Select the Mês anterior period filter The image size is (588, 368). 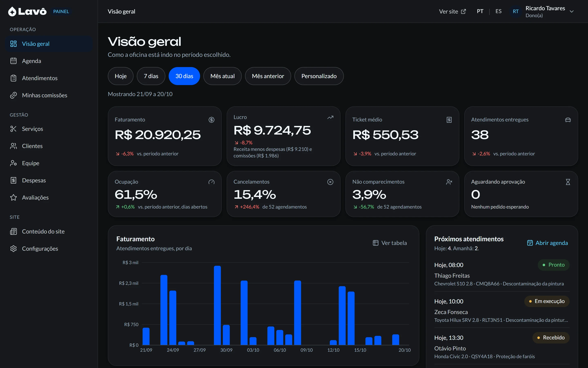pos(268,76)
